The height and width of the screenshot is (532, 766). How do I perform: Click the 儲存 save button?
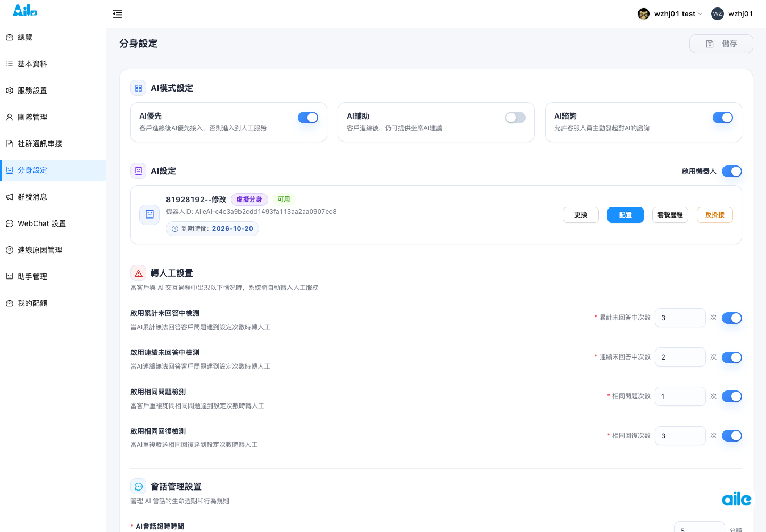721,44
